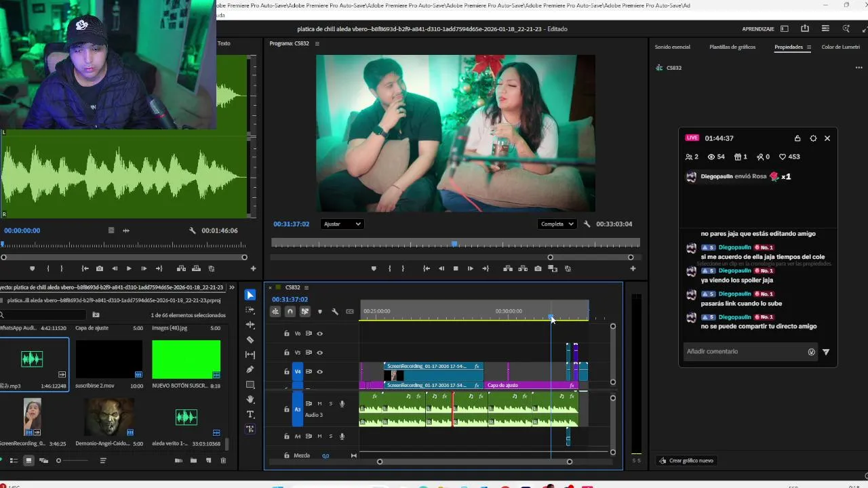
Task: Enable voice-over record on track A3
Action: click(x=342, y=404)
